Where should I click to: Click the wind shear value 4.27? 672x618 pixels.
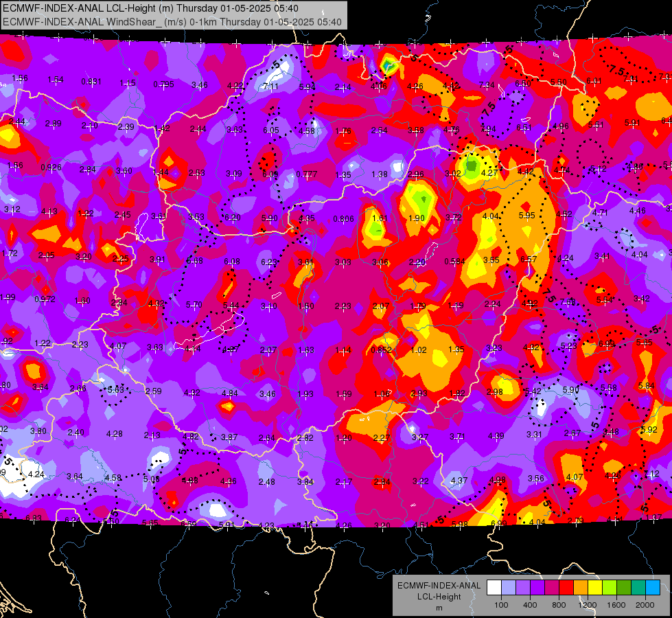489,173
